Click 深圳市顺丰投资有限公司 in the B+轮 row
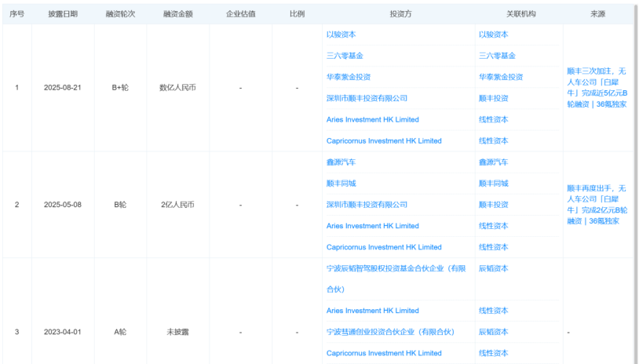Viewport: 639px width, 364px height. click(x=367, y=98)
